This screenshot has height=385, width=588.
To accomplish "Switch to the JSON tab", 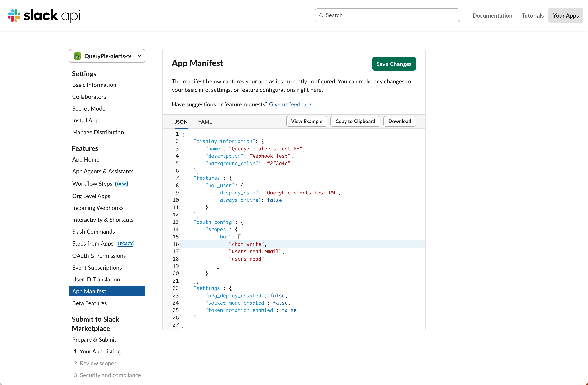I will pyautogui.click(x=181, y=122).
